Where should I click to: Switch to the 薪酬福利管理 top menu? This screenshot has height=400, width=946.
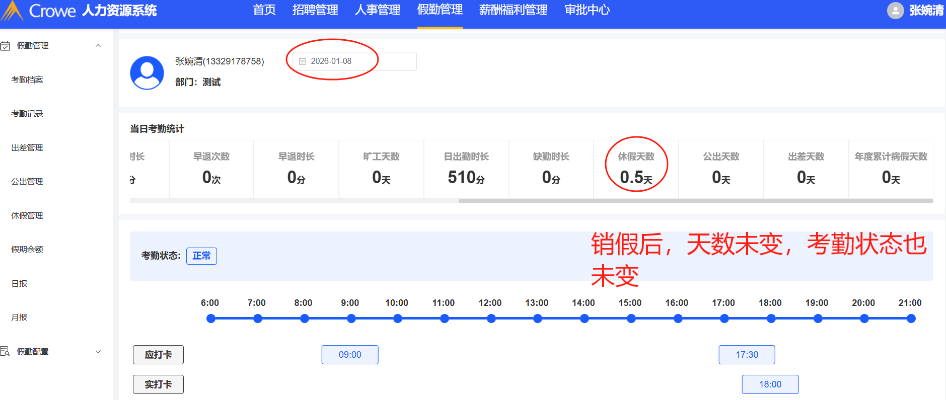(x=514, y=11)
